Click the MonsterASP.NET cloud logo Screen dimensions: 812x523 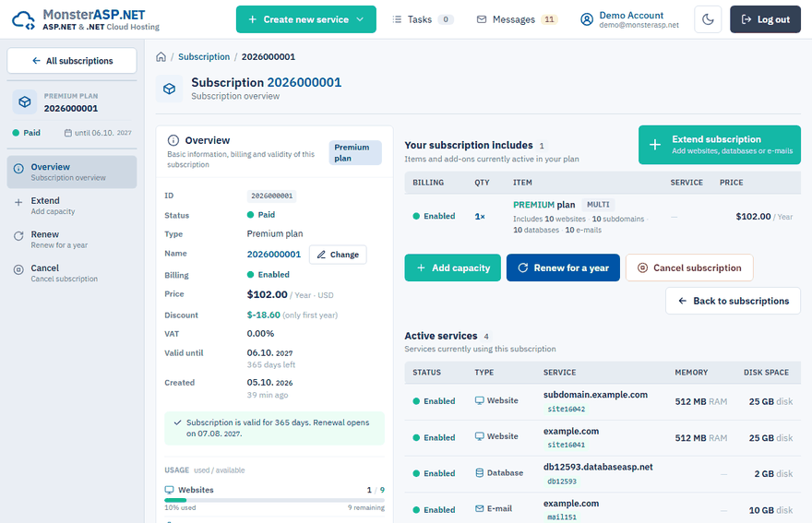(x=23, y=20)
